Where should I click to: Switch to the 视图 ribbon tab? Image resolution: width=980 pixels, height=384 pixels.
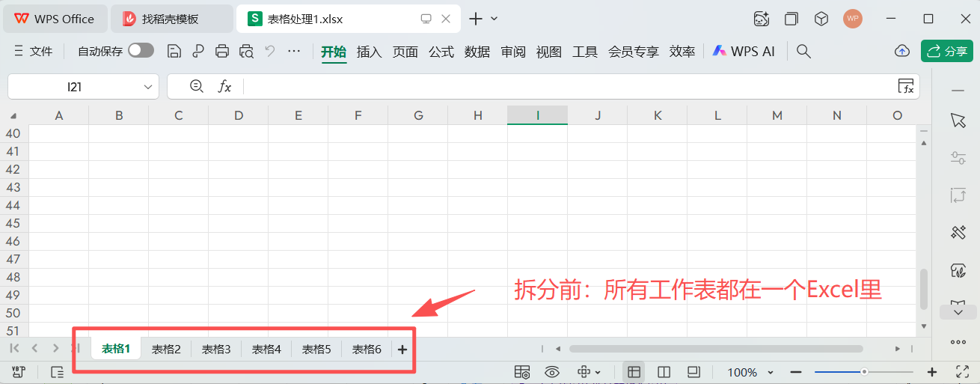(x=549, y=52)
